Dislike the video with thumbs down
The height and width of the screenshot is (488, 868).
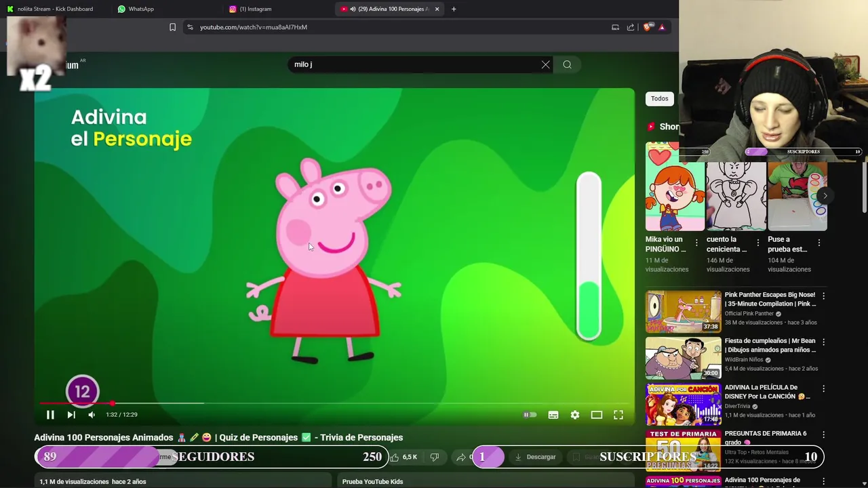click(435, 457)
